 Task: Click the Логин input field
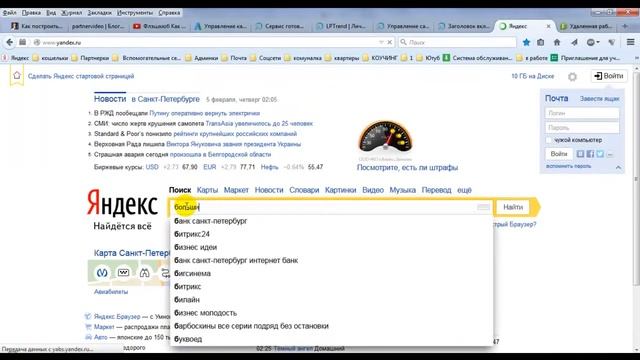582,113
